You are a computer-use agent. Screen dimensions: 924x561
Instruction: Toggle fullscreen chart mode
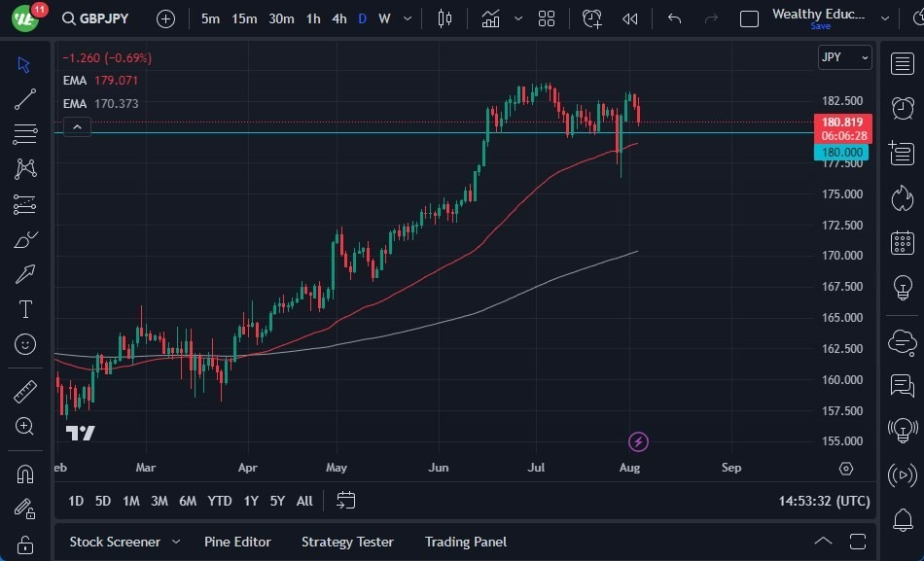pos(859,541)
